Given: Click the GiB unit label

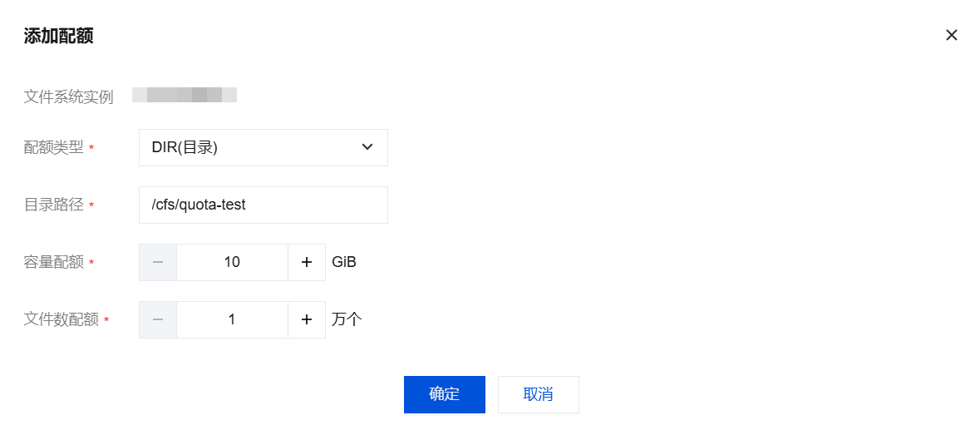Looking at the screenshot, I should pyautogui.click(x=344, y=262).
